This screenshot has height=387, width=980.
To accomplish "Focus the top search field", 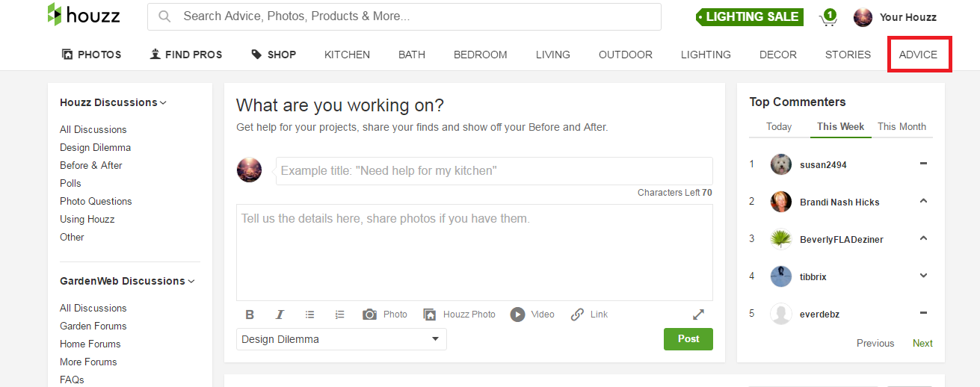I will coord(404,16).
